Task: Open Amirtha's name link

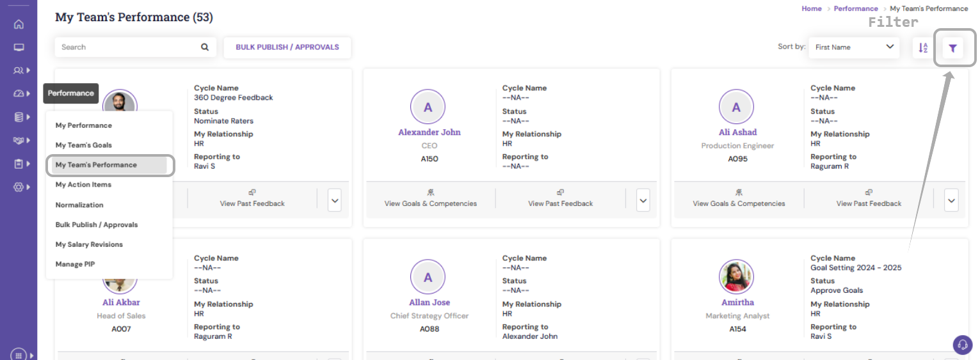Action: click(737, 302)
